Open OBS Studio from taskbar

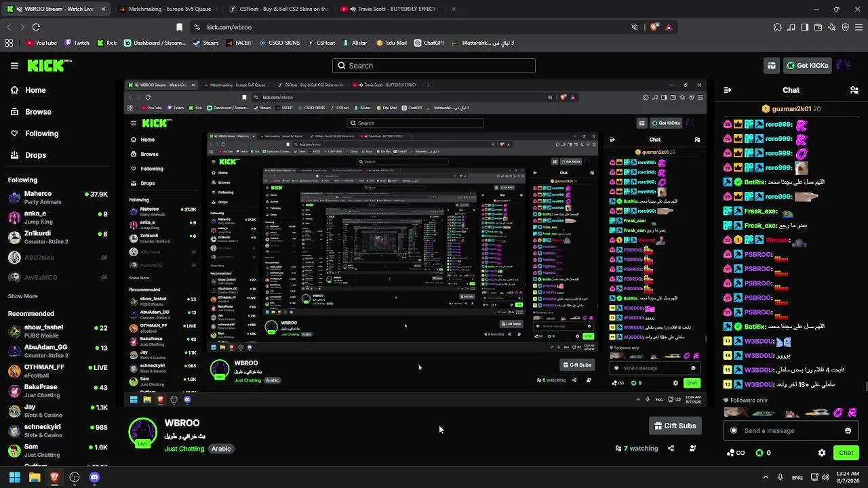pos(75,477)
